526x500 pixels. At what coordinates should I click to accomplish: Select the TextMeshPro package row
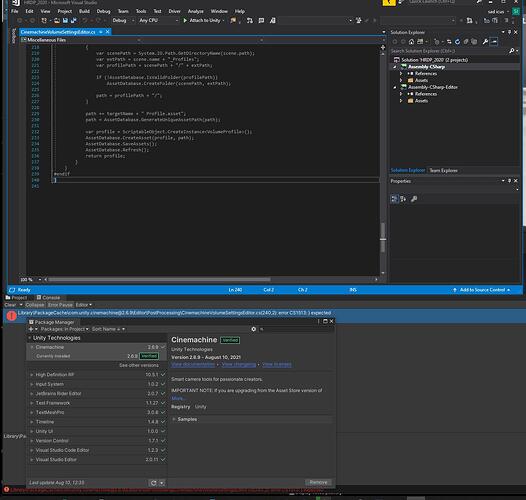pos(97,412)
